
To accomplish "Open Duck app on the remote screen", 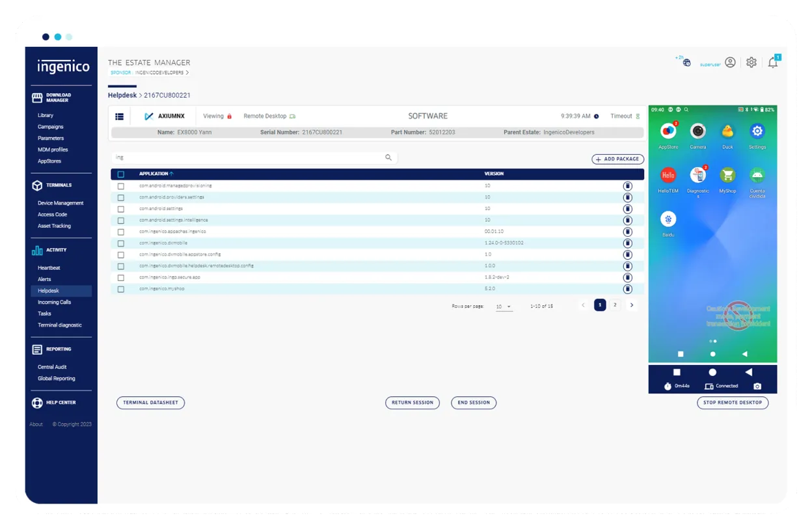I will click(727, 131).
